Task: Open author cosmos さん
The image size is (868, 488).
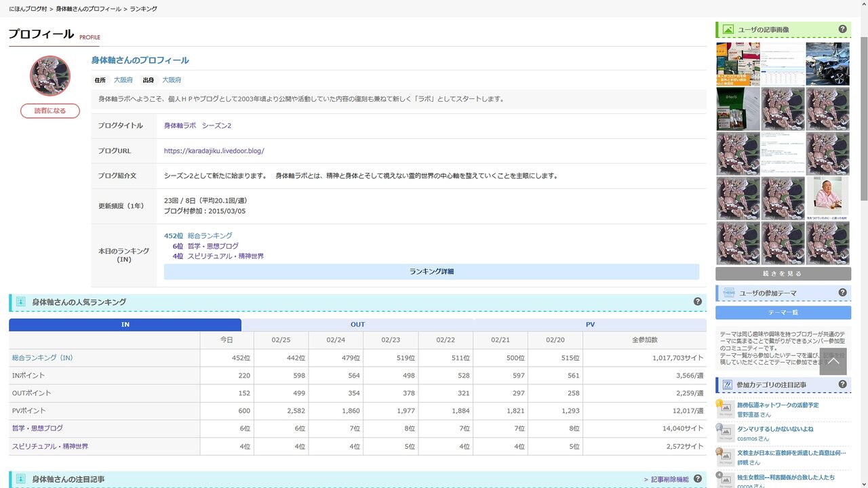Action: [x=753, y=439]
